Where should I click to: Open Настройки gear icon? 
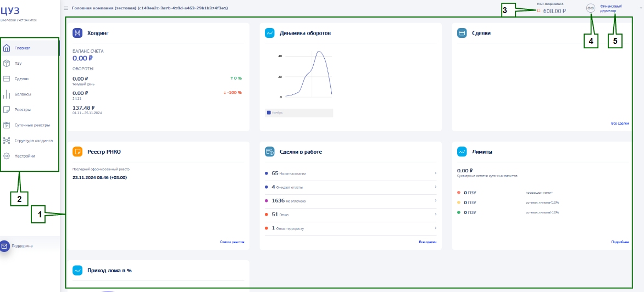7,156
